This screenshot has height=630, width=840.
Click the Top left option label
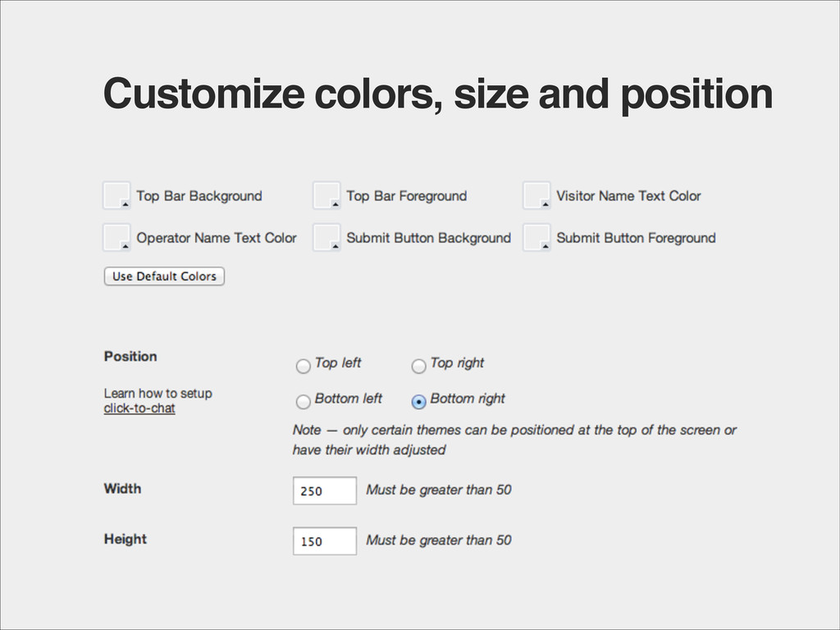pyautogui.click(x=338, y=363)
